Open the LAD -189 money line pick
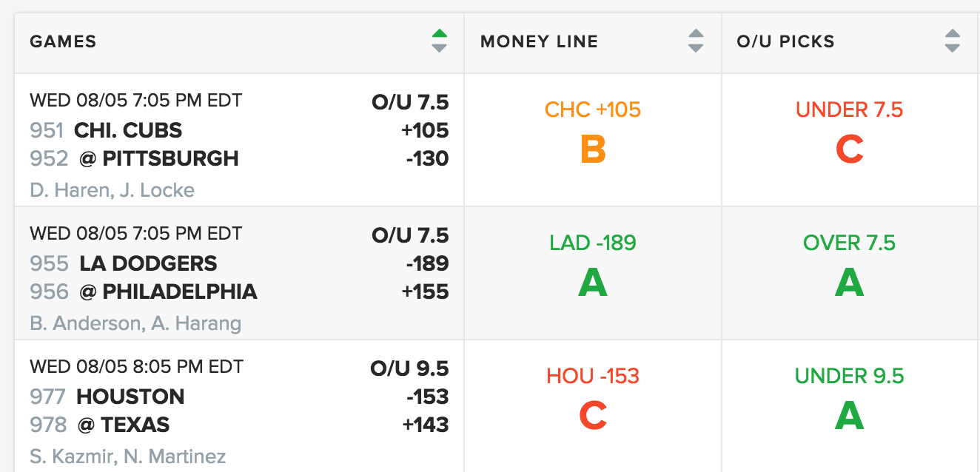Image resolution: width=980 pixels, height=472 pixels. pyautogui.click(x=593, y=243)
